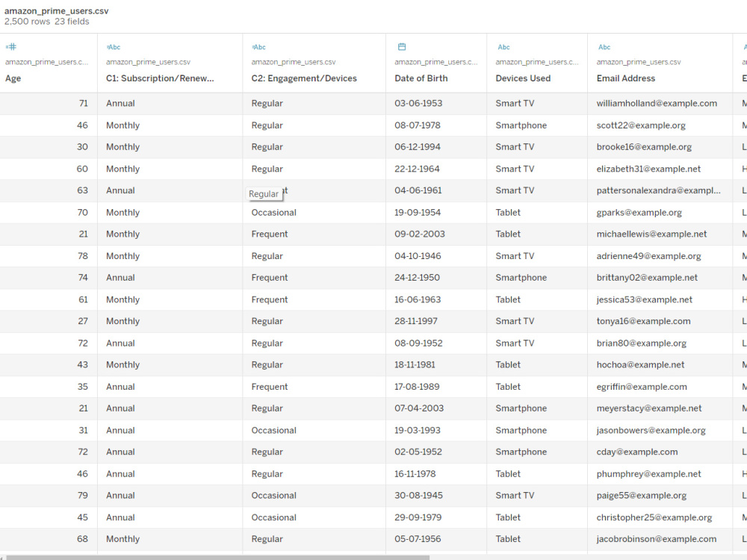
Task: Select the Age column header
Action: (x=13, y=78)
